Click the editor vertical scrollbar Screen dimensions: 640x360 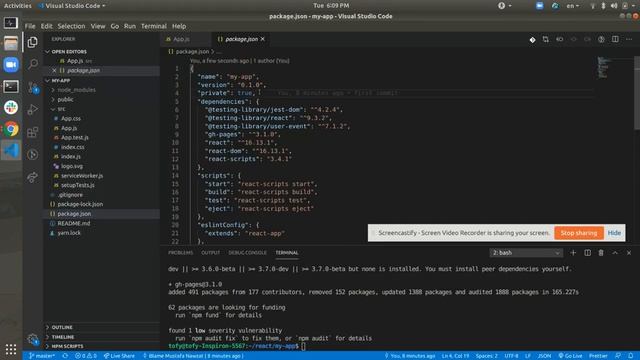637,93
